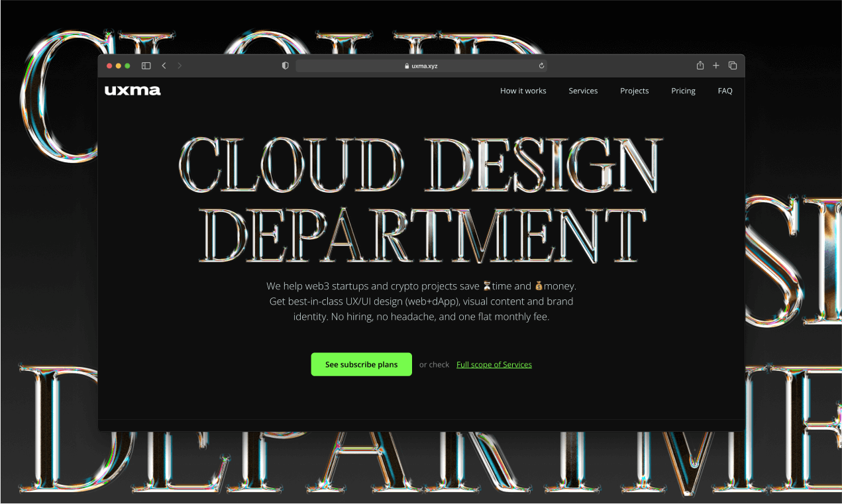Click the red close window button
The width and height of the screenshot is (842, 504).
point(110,66)
